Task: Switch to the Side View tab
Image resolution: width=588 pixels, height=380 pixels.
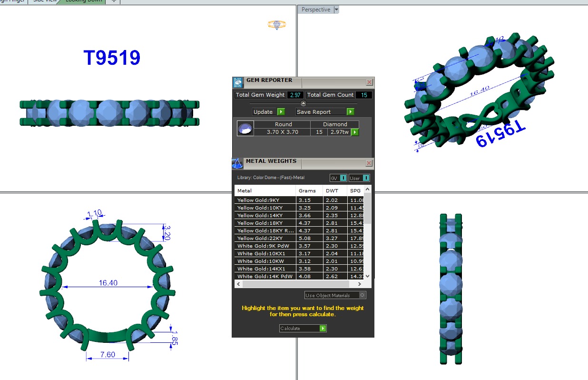Action: pyautogui.click(x=44, y=1)
